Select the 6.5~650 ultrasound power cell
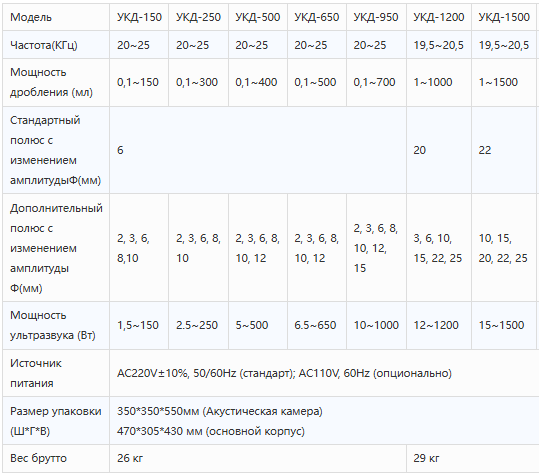The width and height of the screenshot is (539, 473). pyautogui.click(x=317, y=325)
